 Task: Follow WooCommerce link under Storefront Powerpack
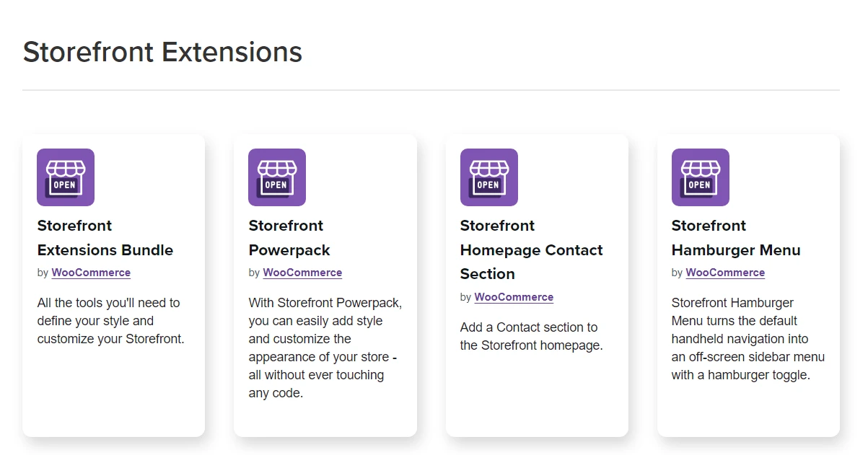pos(302,273)
